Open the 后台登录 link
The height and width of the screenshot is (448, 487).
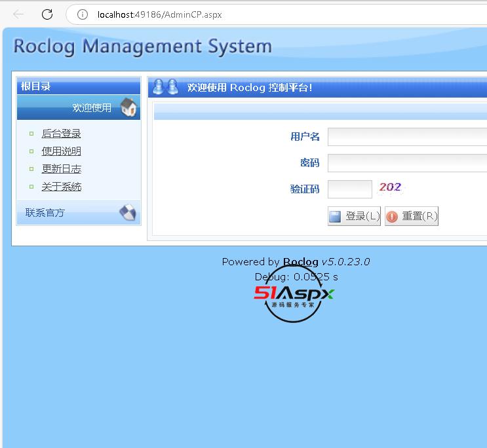click(x=61, y=134)
